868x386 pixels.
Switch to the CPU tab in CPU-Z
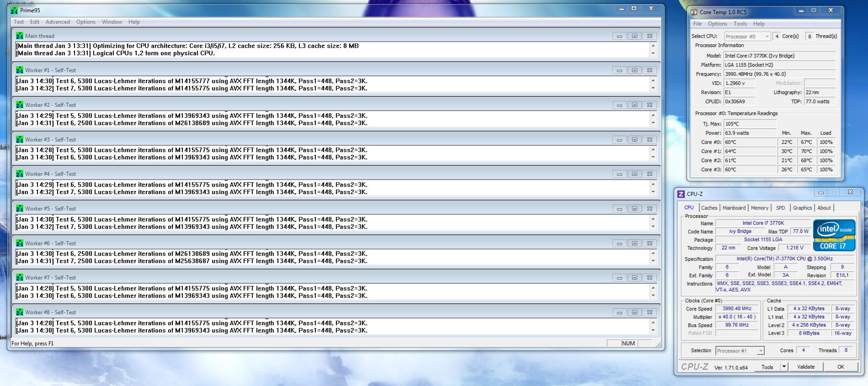(x=689, y=207)
